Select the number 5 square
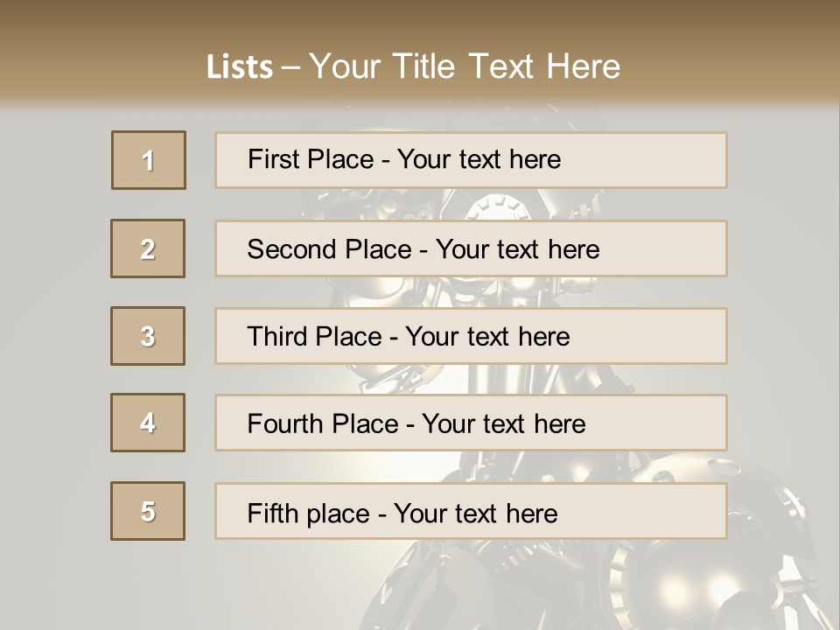The height and width of the screenshot is (630, 840). [x=148, y=511]
